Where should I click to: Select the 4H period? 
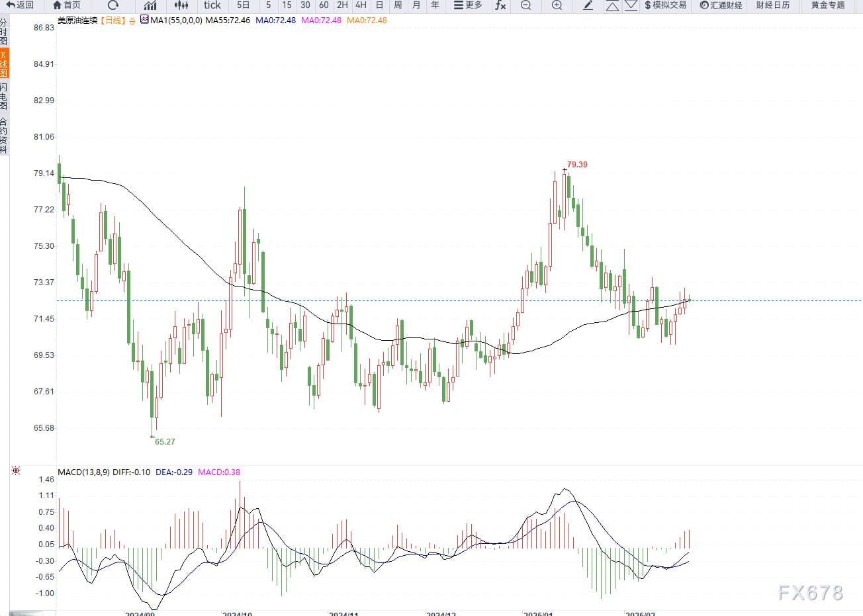361,5
